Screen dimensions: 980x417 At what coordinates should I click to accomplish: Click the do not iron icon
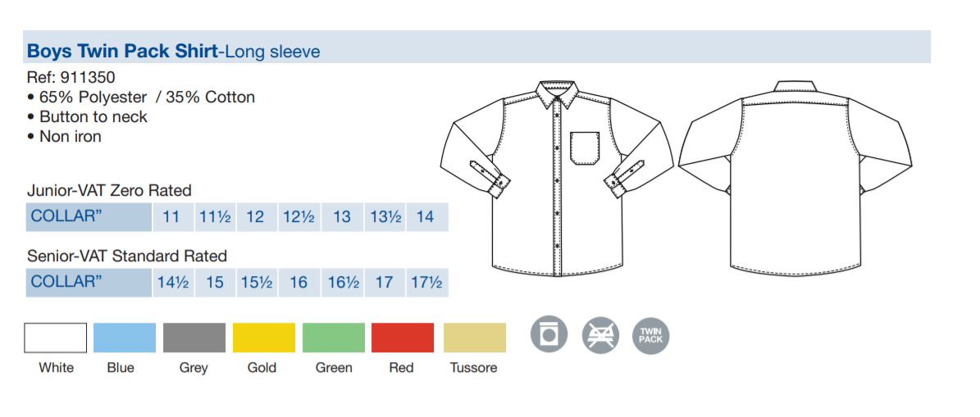600,335
